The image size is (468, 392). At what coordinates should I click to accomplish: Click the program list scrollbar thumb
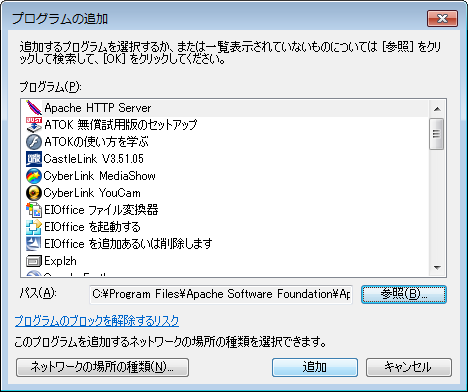pyautogui.click(x=437, y=134)
